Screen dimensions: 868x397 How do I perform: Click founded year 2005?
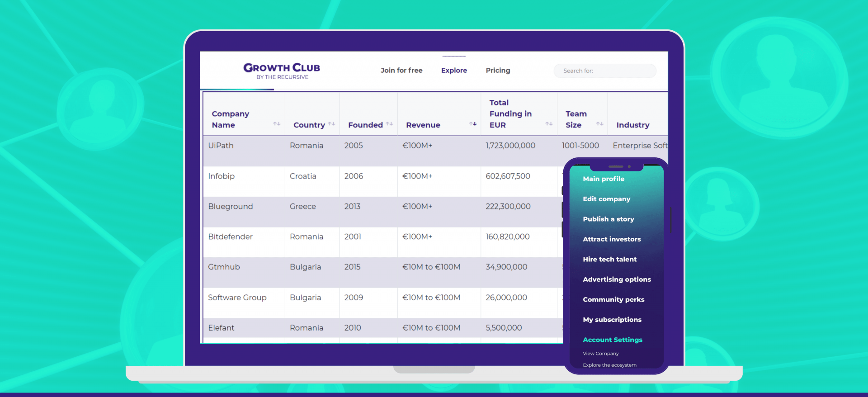[354, 146]
